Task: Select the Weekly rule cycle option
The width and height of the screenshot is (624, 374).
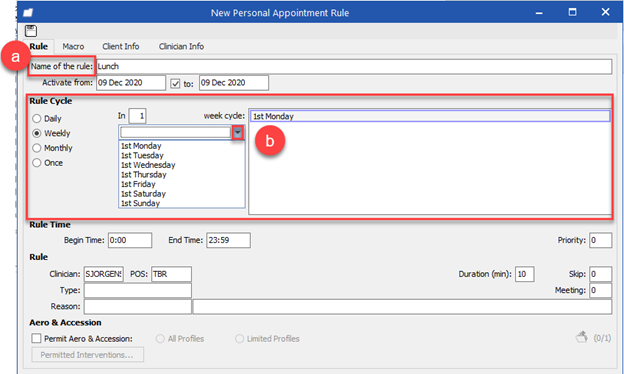Action: pos(51,133)
